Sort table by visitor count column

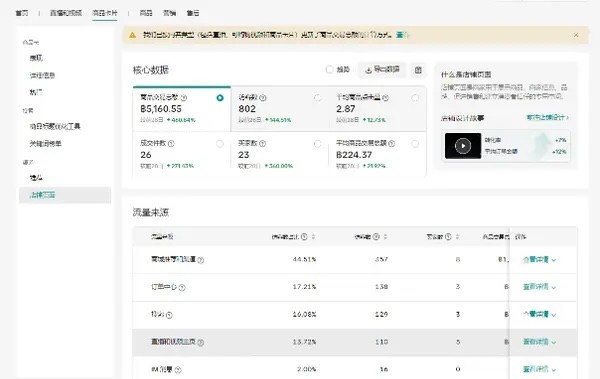point(385,237)
